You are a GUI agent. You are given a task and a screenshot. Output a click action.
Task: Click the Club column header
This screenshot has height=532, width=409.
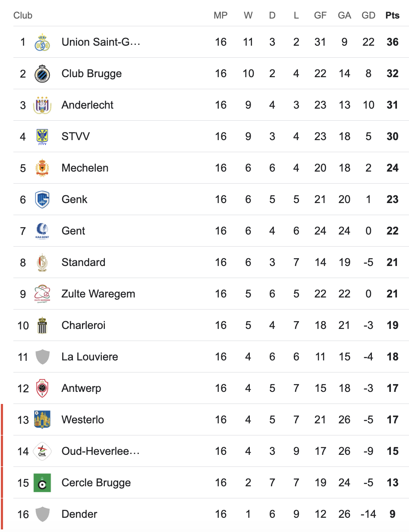tap(23, 16)
